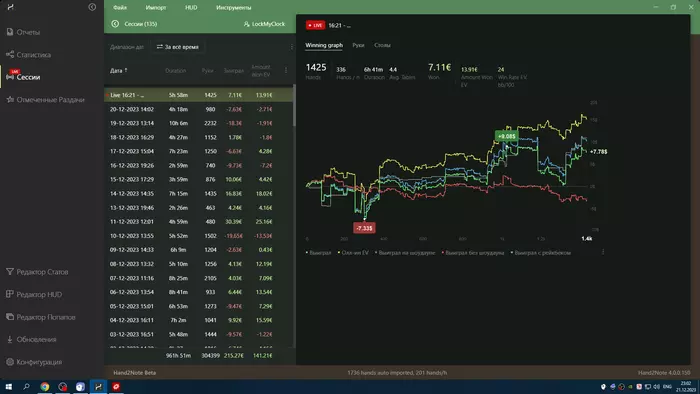Select session 16-12-2023 19:26
The image size is (700, 394).
[199, 166]
